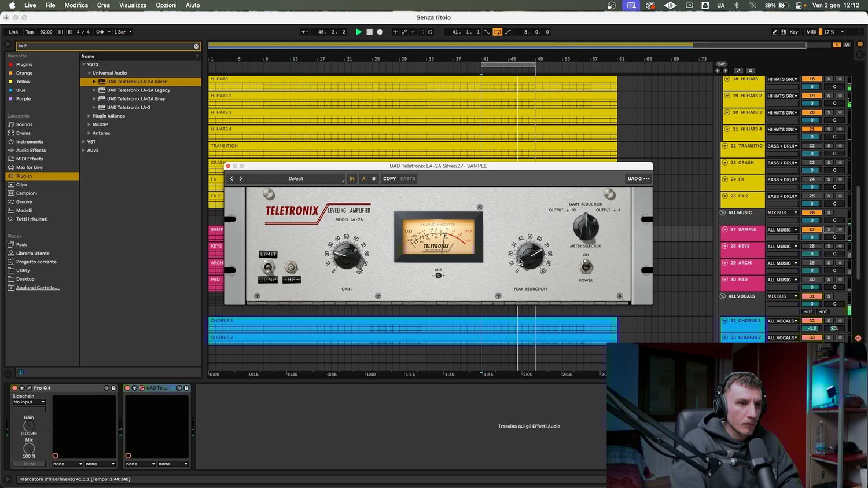Image resolution: width=868 pixels, height=488 pixels.
Task: Toggle the Pro-Q 4 device activator
Action: click(x=14, y=388)
